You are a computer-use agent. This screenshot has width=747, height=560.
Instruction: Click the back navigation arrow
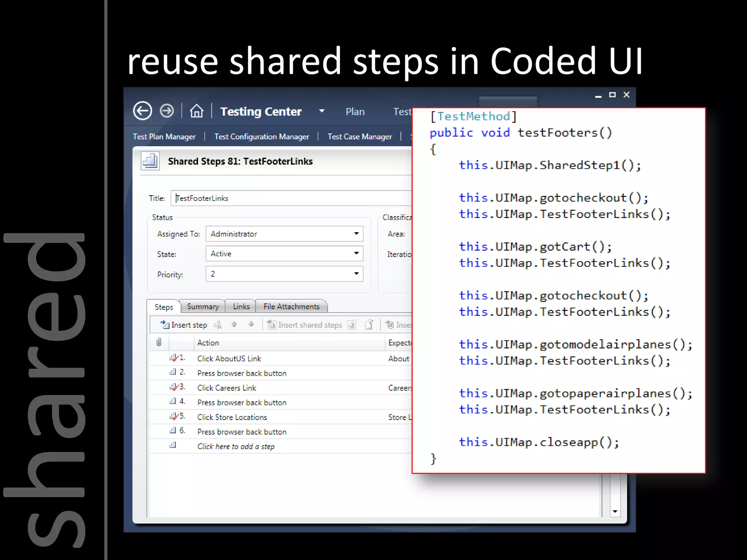point(142,111)
